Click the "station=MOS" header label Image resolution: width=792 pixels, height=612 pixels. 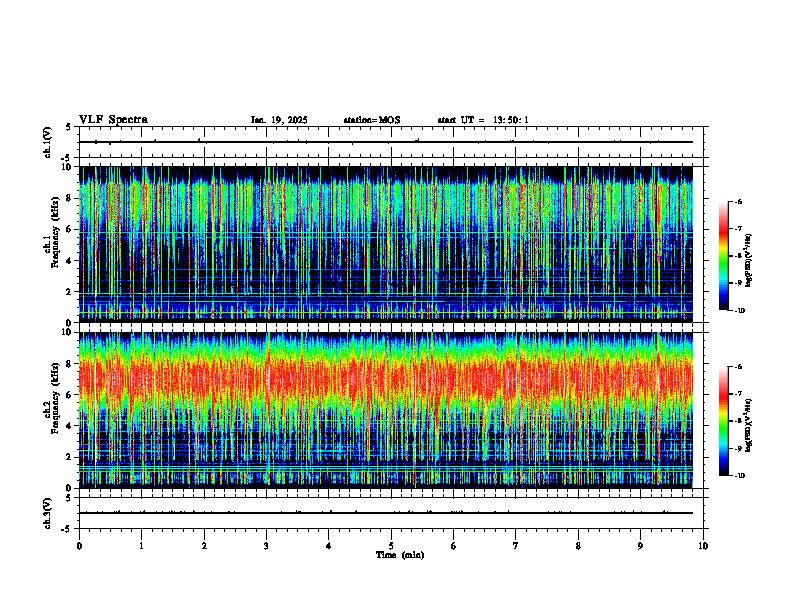(372, 120)
